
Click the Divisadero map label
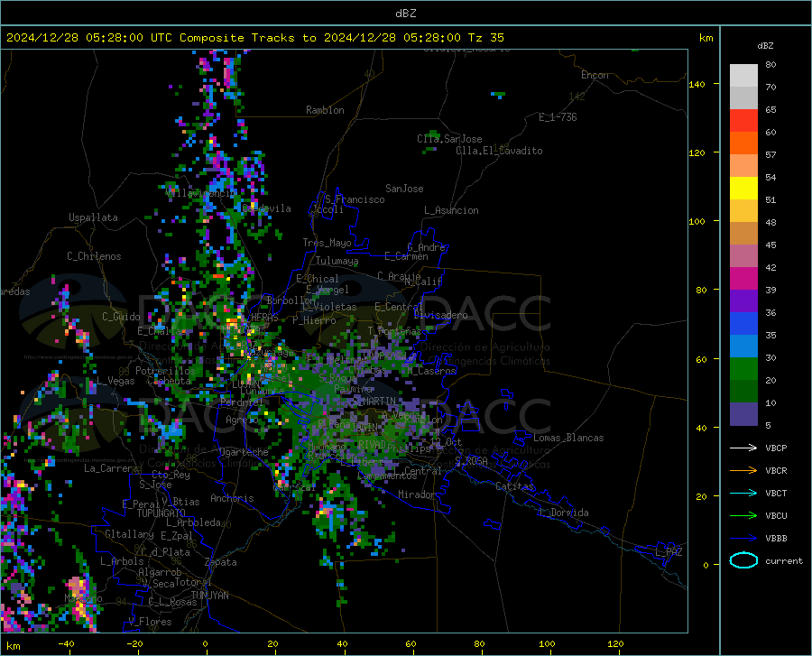tap(440, 315)
